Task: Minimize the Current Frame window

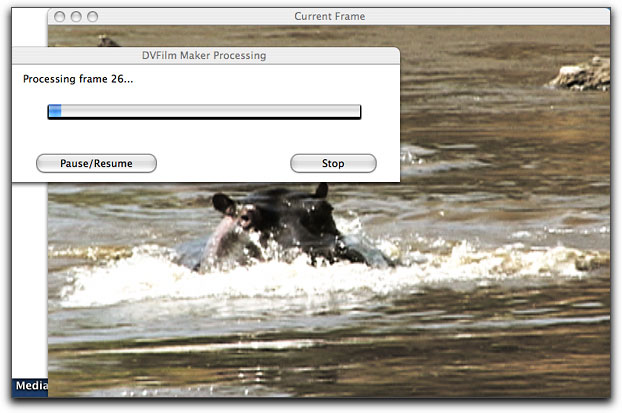Action: tap(76, 17)
